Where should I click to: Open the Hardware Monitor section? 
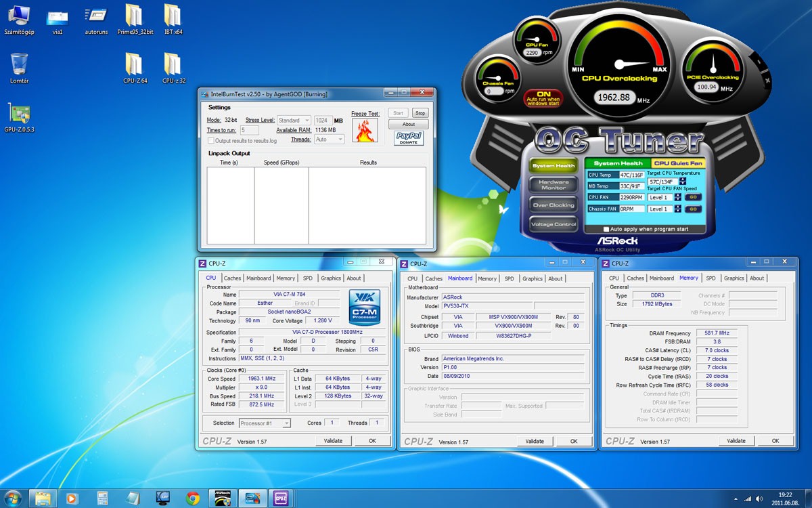pyautogui.click(x=554, y=184)
